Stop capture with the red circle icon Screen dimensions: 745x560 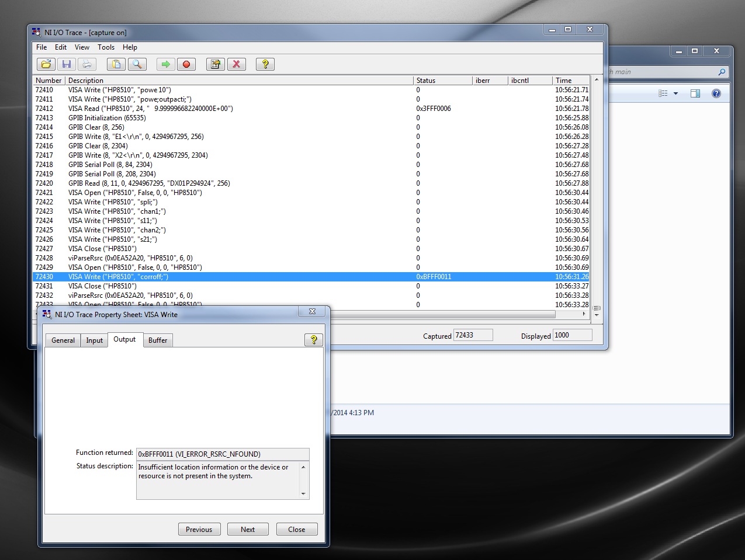click(x=186, y=64)
